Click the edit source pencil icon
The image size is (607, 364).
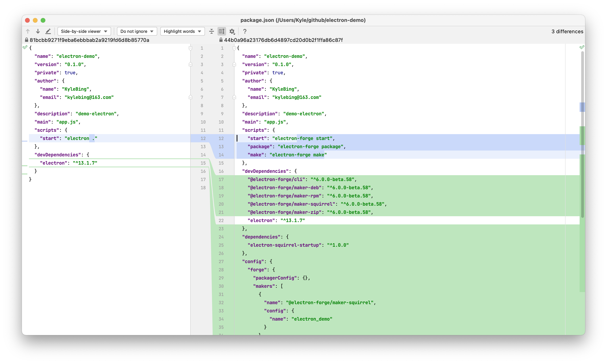coord(48,31)
